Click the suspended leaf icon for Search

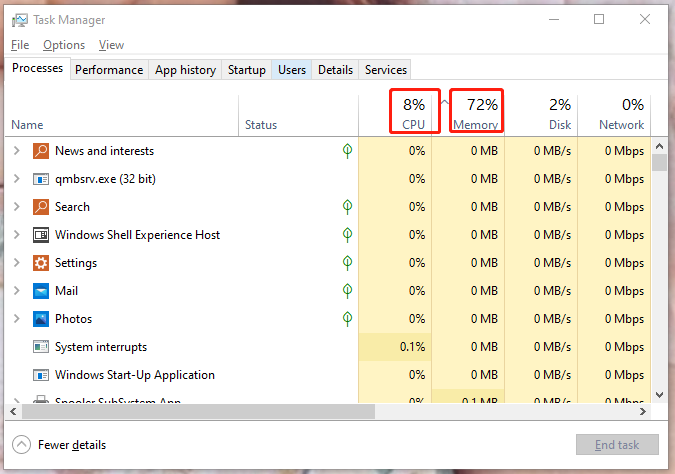(347, 207)
